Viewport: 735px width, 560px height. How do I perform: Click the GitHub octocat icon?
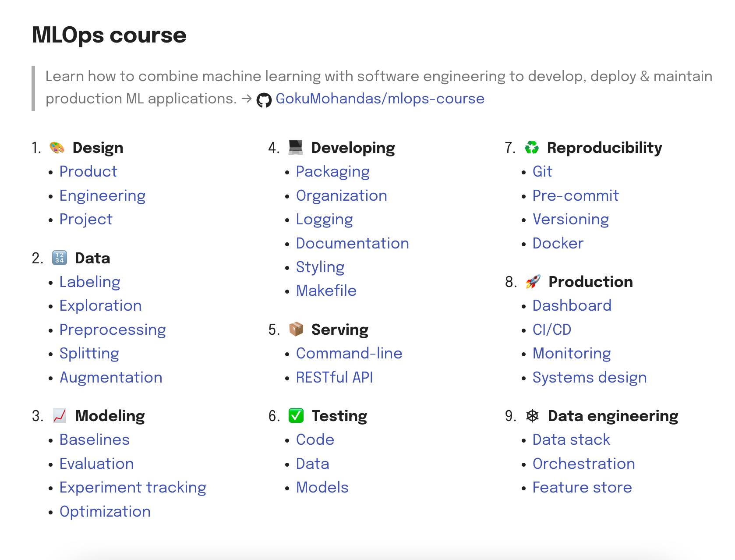point(264,100)
